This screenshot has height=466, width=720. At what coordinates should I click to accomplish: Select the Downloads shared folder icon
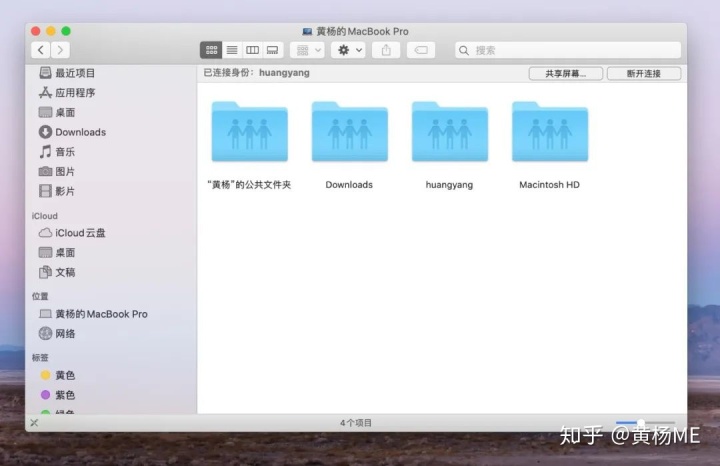pos(349,132)
